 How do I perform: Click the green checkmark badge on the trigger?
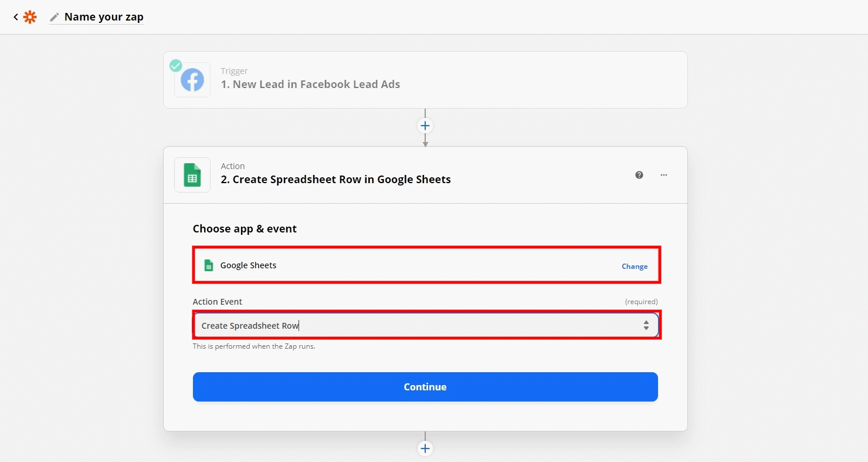[x=176, y=66]
